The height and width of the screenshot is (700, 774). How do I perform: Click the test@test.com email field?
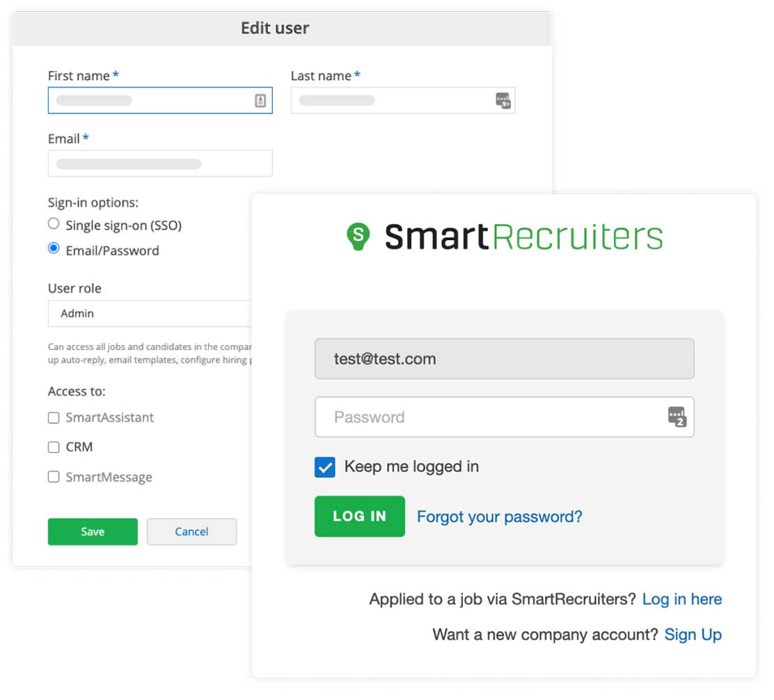[x=504, y=359]
